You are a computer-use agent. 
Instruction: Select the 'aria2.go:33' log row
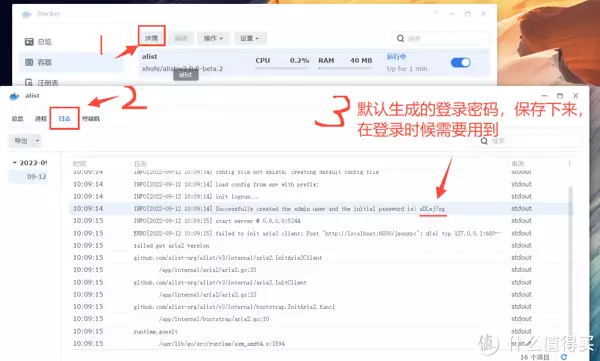(x=320, y=270)
